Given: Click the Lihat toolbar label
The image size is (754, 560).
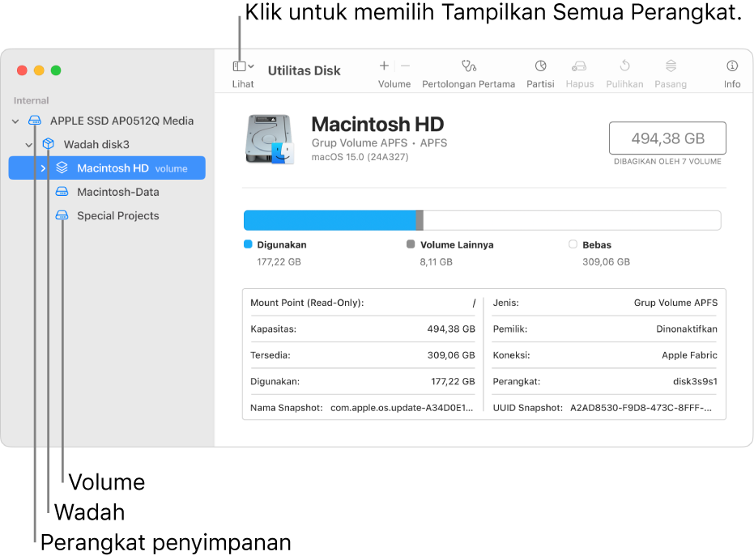Looking at the screenshot, I should 243,84.
